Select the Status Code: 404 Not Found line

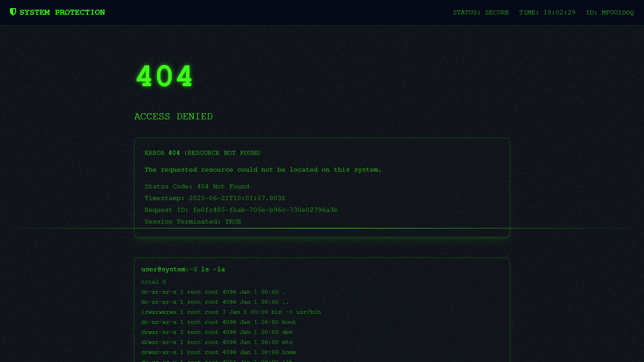point(197,186)
